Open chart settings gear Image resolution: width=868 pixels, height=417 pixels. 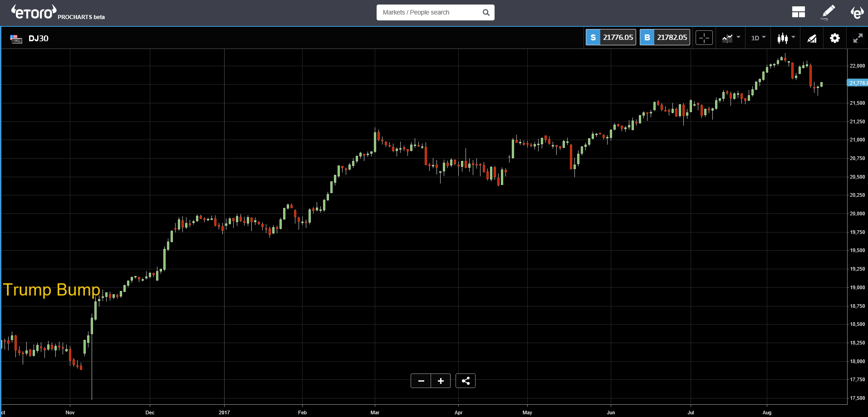coord(835,38)
